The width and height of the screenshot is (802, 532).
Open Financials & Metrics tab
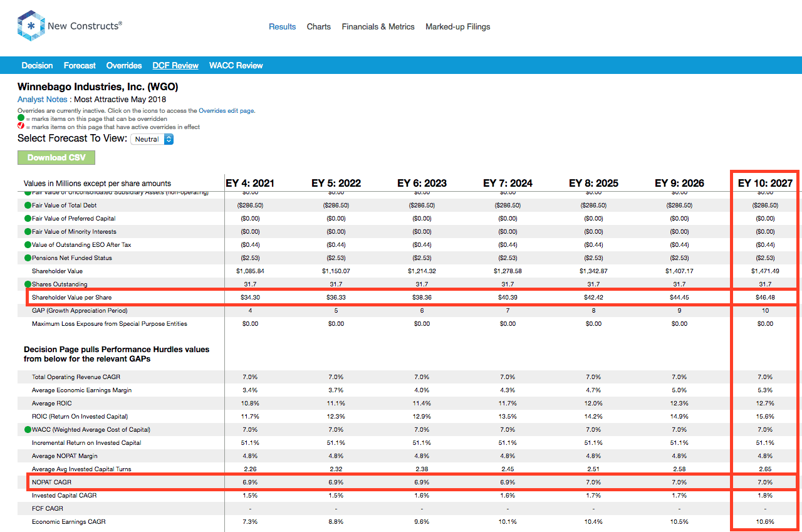tap(378, 27)
